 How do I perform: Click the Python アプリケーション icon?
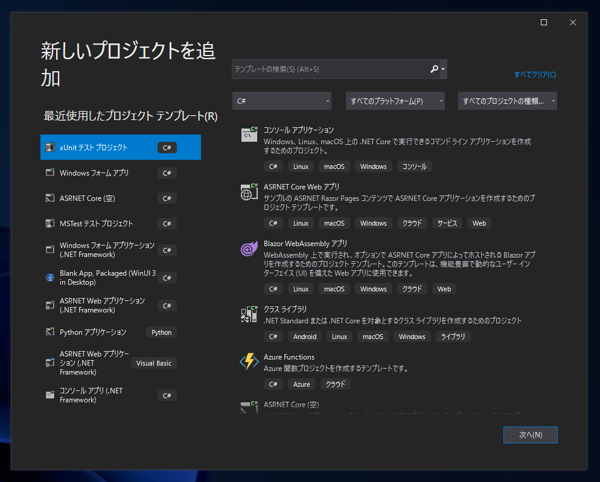(50, 332)
